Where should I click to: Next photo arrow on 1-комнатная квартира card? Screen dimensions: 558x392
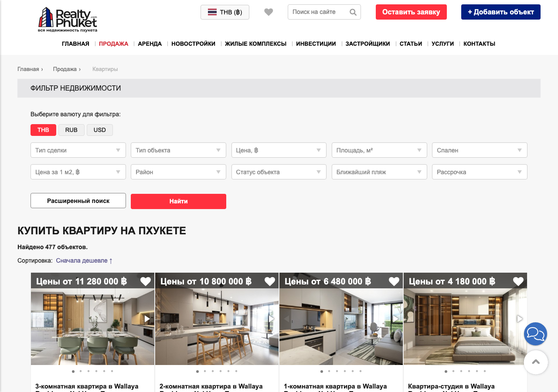point(396,319)
